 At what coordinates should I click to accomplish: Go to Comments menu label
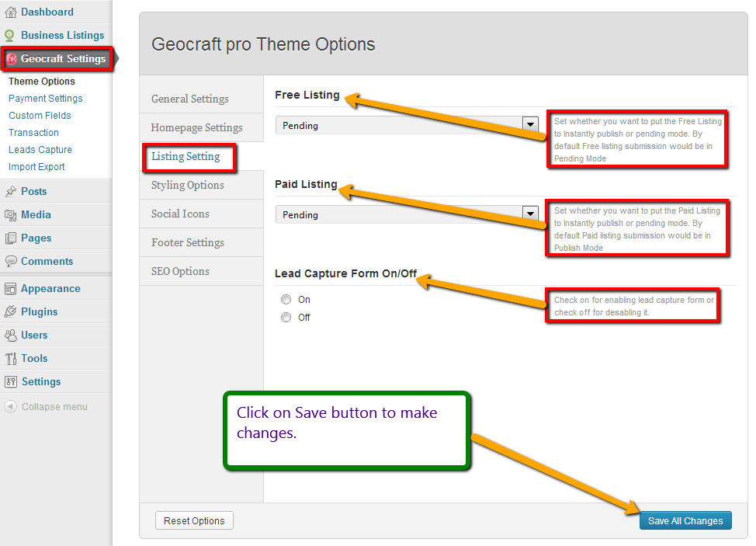[x=47, y=262]
